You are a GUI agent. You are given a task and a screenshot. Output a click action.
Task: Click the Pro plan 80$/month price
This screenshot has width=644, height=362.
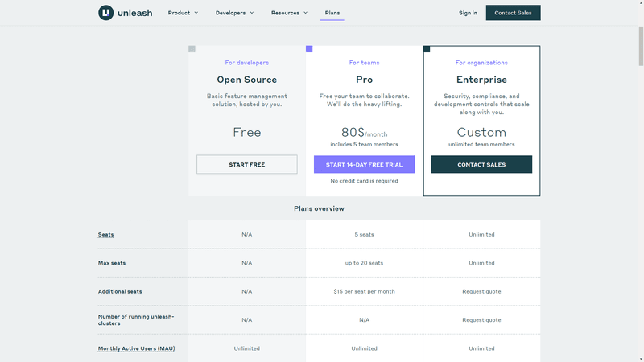pos(364,133)
